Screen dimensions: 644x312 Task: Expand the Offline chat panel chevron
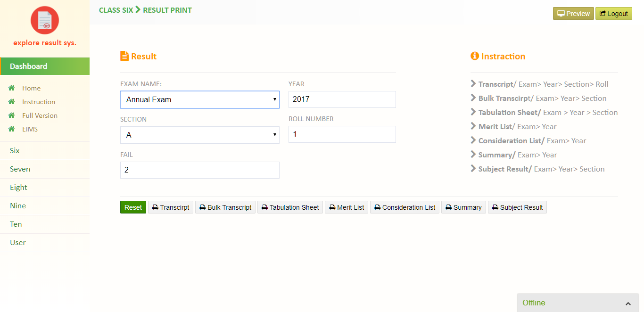[x=628, y=303]
